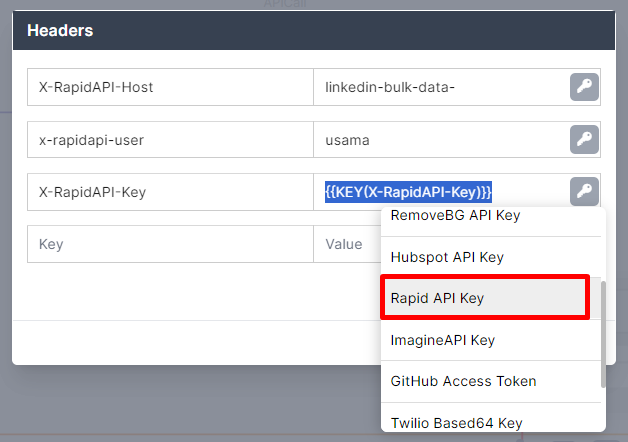Click the X-RapidAPI-Host header name field
The width and height of the screenshot is (628, 442).
[x=170, y=87]
